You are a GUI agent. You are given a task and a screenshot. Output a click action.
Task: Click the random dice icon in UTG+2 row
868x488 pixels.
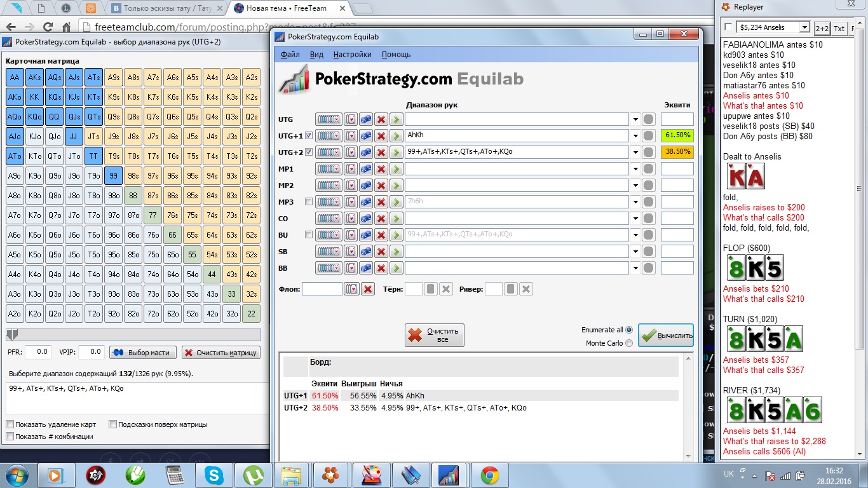366,152
